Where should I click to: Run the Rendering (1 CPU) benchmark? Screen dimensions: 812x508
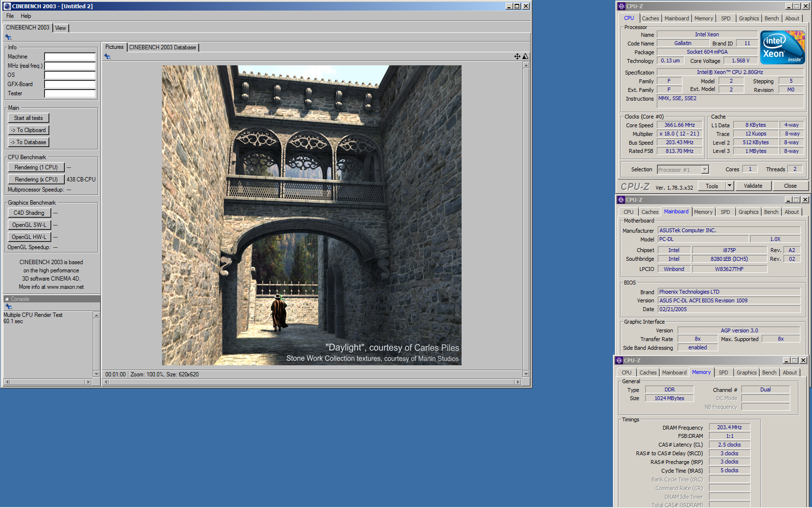[x=36, y=167]
